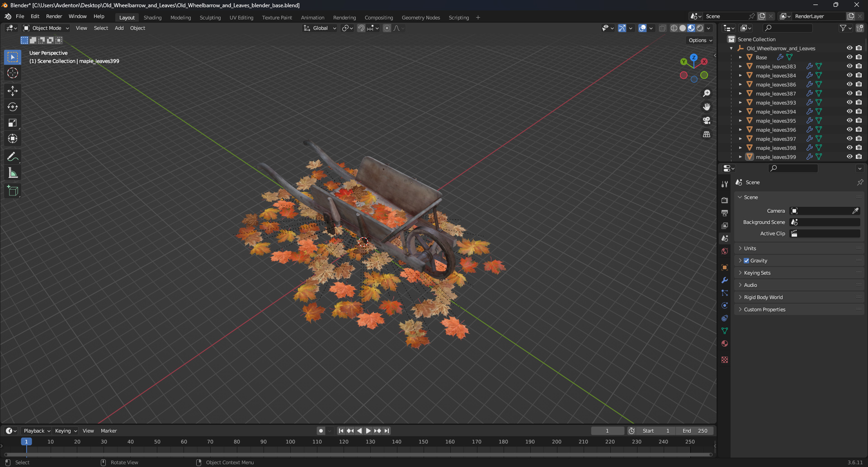
Task: Activate the Select Box tool
Action: (x=13, y=57)
